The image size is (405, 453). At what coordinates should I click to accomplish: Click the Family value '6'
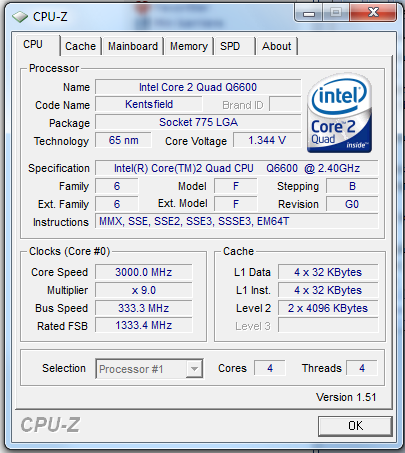[x=117, y=186]
